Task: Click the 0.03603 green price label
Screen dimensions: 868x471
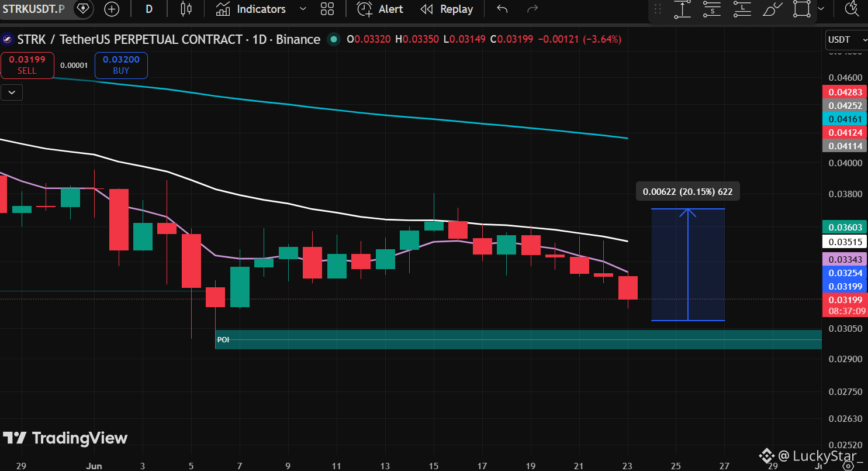Action: 845,227
